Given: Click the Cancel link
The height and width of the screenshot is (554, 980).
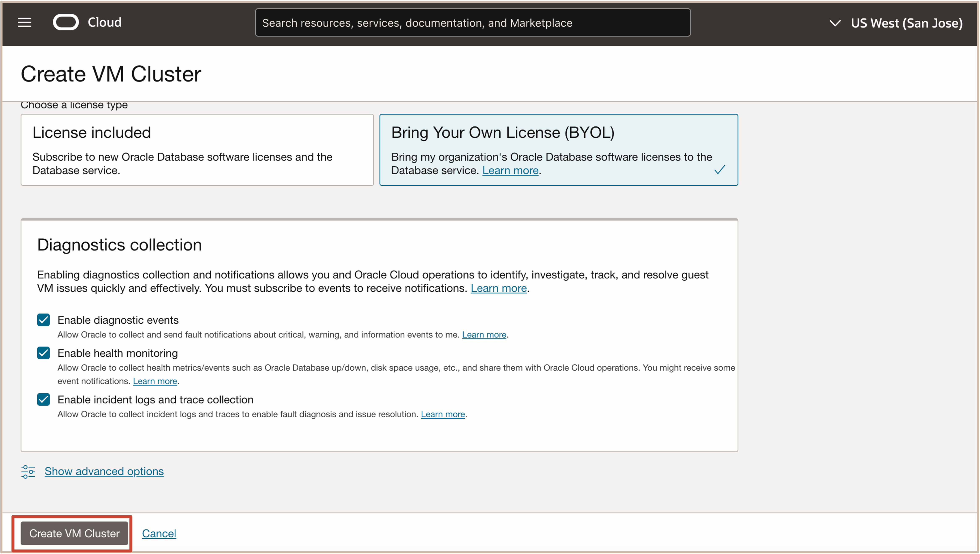Looking at the screenshot, I should tap(159, 533).
